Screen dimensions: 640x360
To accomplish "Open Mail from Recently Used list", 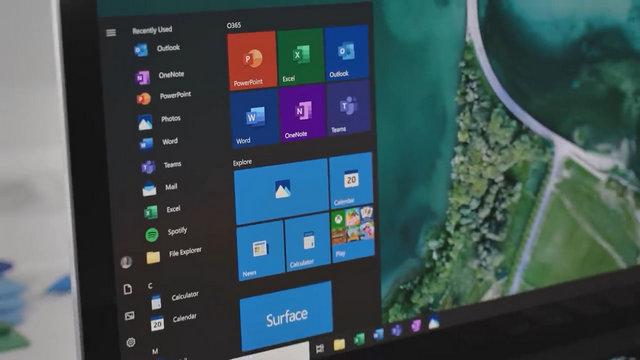I will click(160, 189).
